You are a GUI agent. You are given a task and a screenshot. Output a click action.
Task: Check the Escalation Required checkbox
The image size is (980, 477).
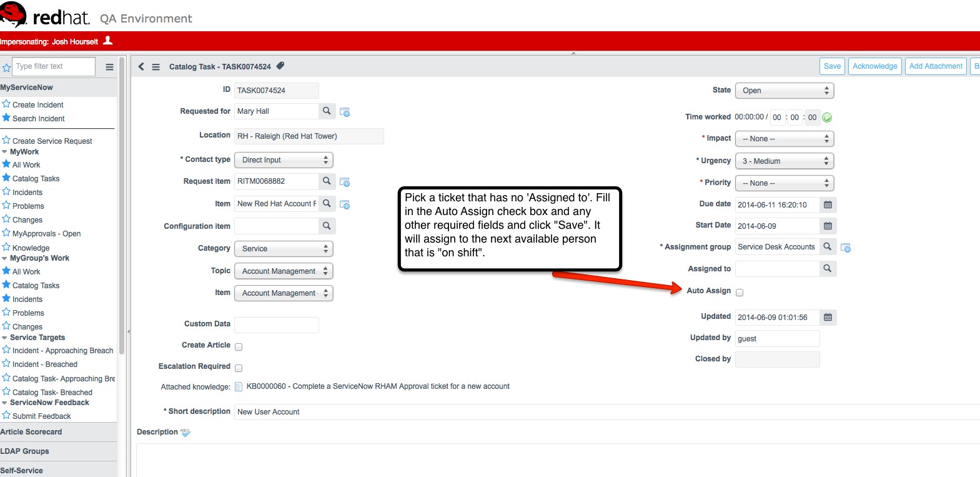tap(239, 368)
